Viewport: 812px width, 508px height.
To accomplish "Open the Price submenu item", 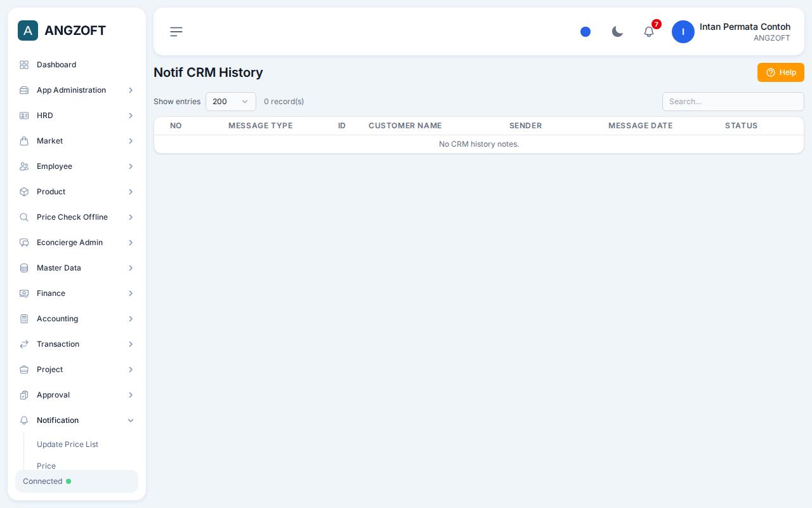I will [46, 466].
